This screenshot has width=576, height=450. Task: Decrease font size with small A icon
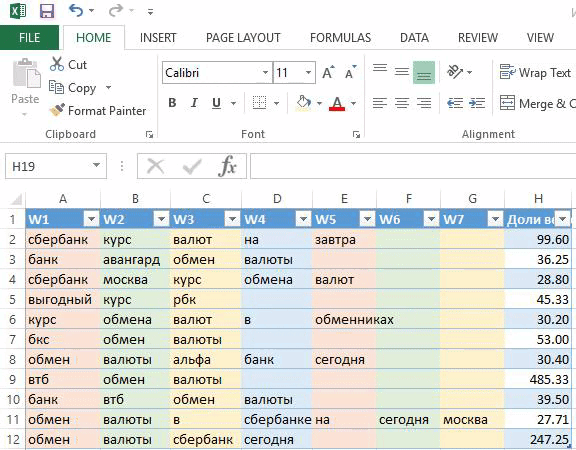(350, 72)
